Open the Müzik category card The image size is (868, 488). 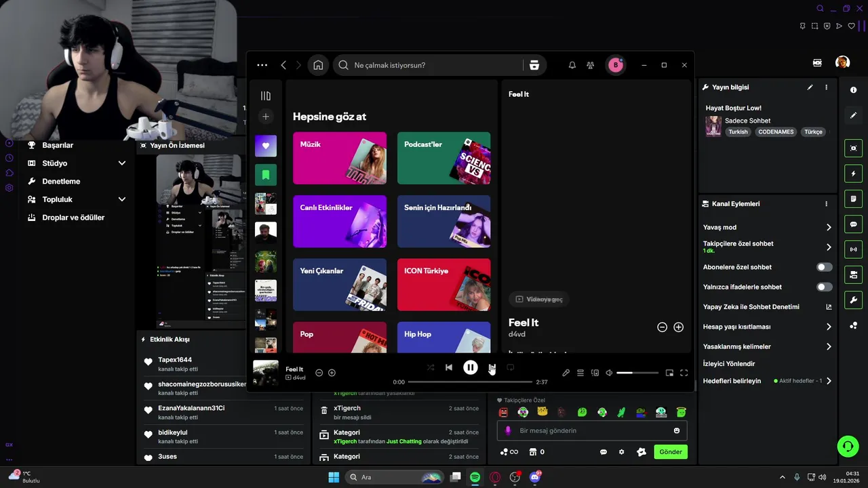pos(340,158)
